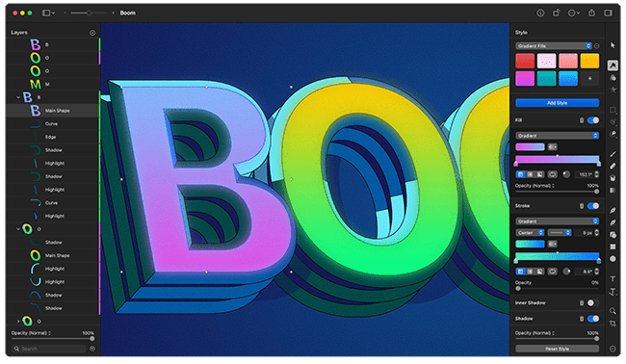
Task: Open the Fill type Gradient dropdown
Action: [x=558, y=136]
